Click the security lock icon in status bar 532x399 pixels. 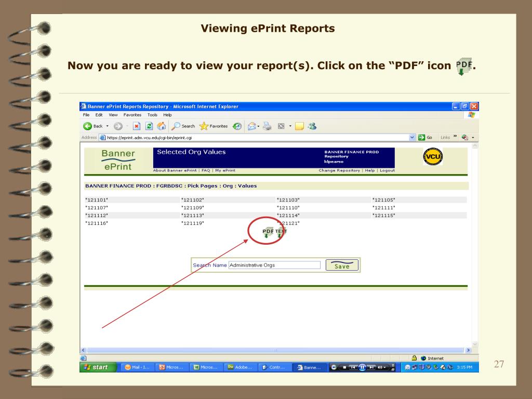[414, 358]
